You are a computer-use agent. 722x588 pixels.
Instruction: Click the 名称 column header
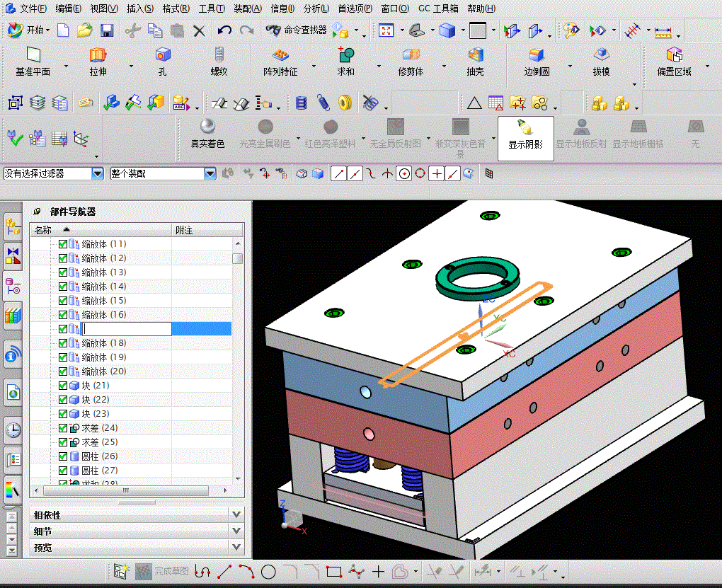44,230
